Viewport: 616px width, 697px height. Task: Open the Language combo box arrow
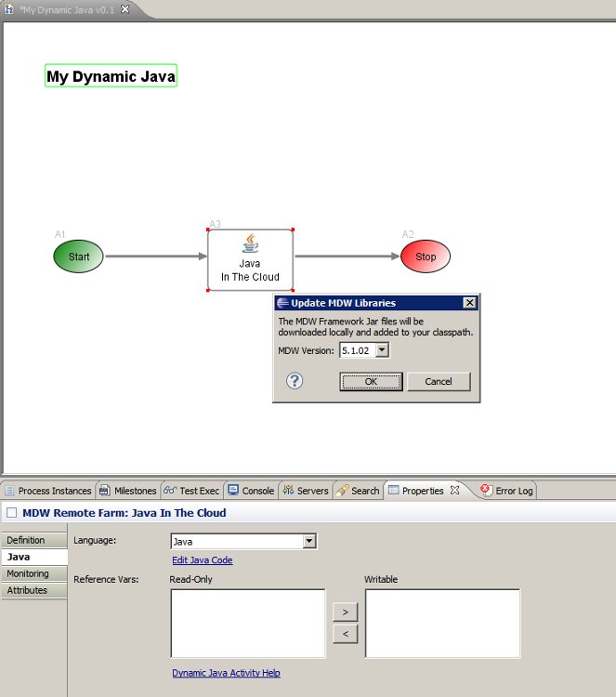[x=309, y=542]
